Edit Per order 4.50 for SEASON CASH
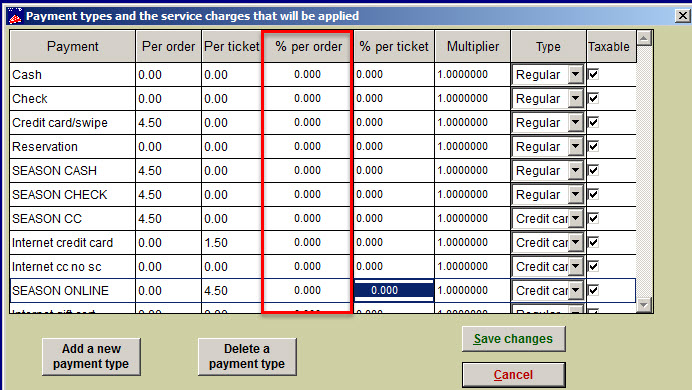Image resolution: width=692 pixels, height=390 pixels. [168, 171]
